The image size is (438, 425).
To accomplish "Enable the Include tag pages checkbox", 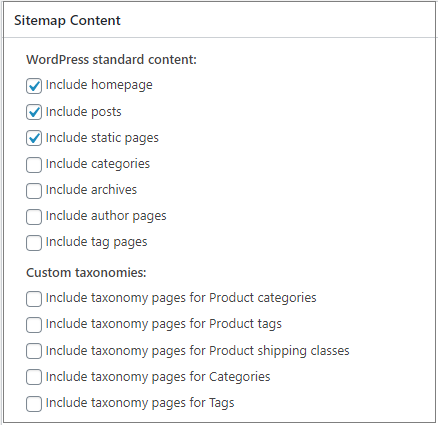I will tap(34, 243).
